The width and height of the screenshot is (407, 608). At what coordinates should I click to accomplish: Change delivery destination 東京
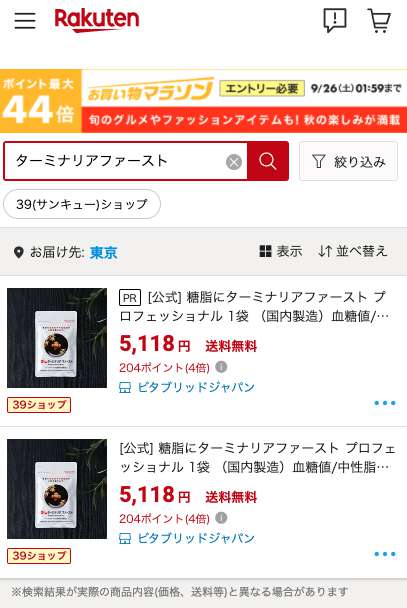103,252
